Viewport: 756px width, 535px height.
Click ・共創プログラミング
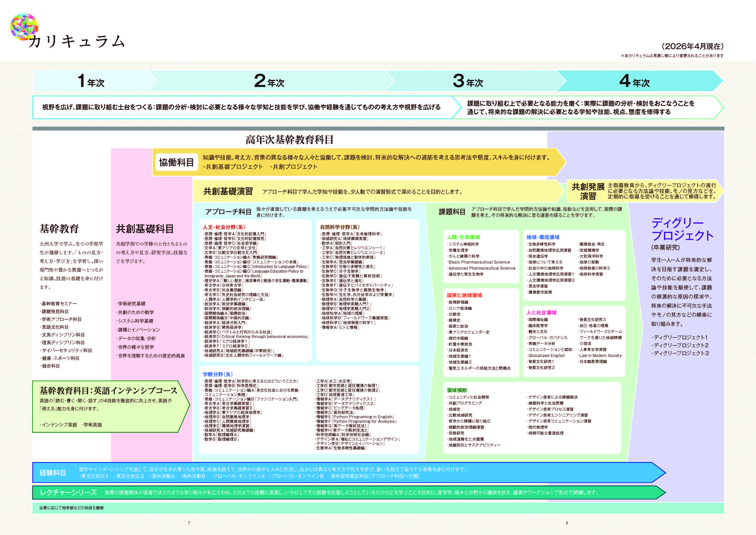[x=464, y=403]
